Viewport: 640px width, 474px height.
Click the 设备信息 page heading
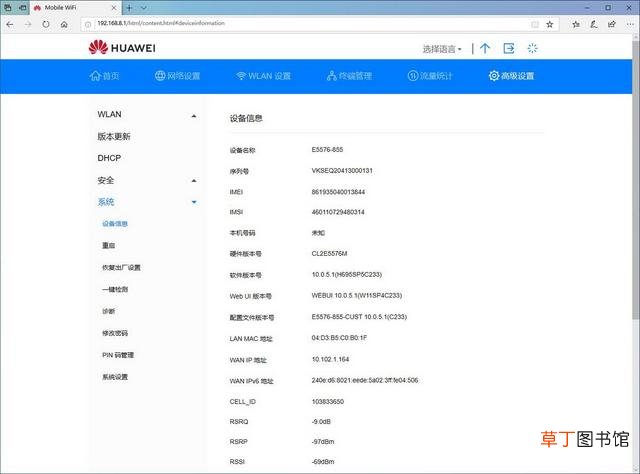pyautogui.click(x=246, y=118)
